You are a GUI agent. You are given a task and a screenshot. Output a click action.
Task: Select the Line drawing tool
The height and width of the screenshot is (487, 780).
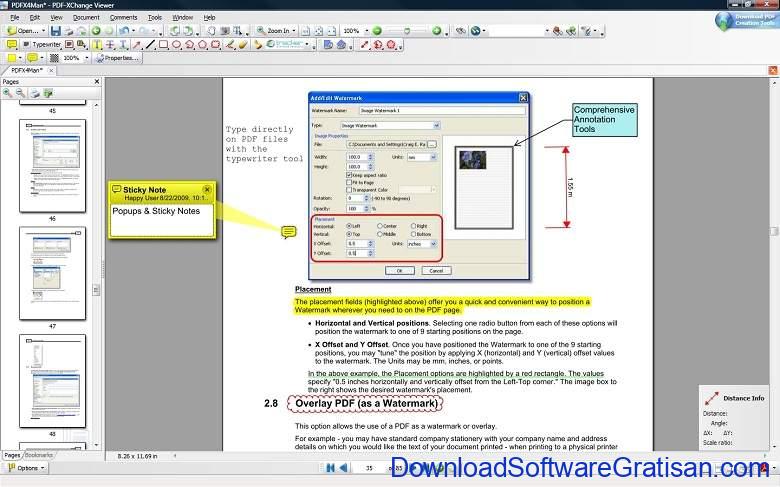[150, 45]
